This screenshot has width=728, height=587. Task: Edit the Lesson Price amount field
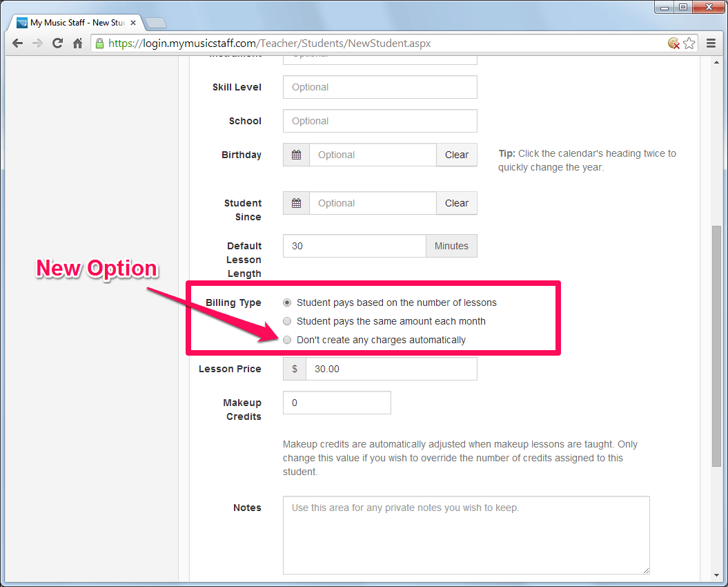point(391,369)
